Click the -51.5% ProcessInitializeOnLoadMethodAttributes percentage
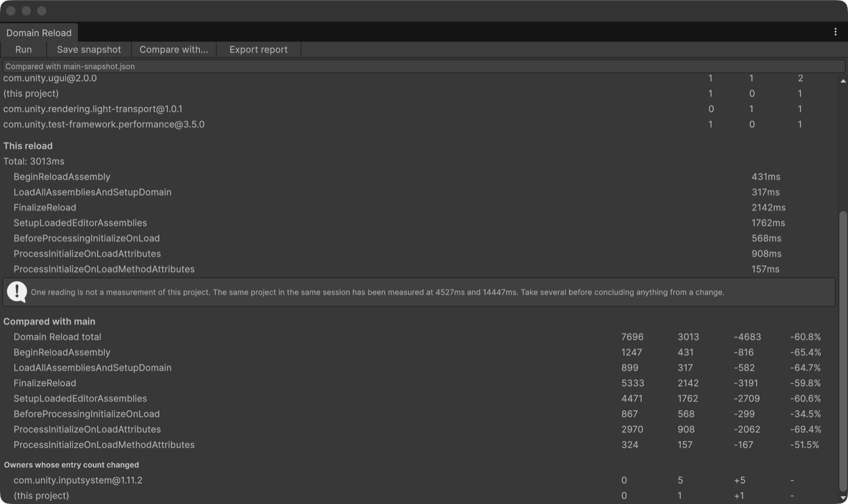The image size is (848, 504). click(805, 444)
